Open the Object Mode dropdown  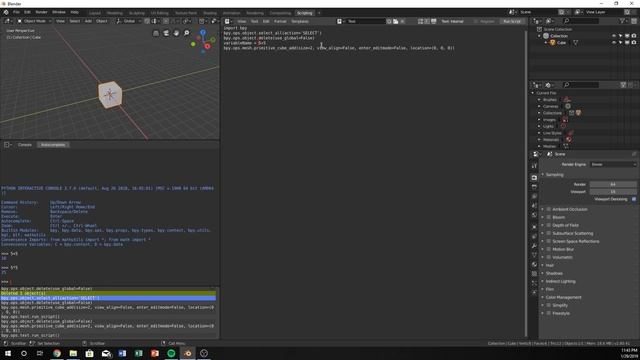[34, 21]
